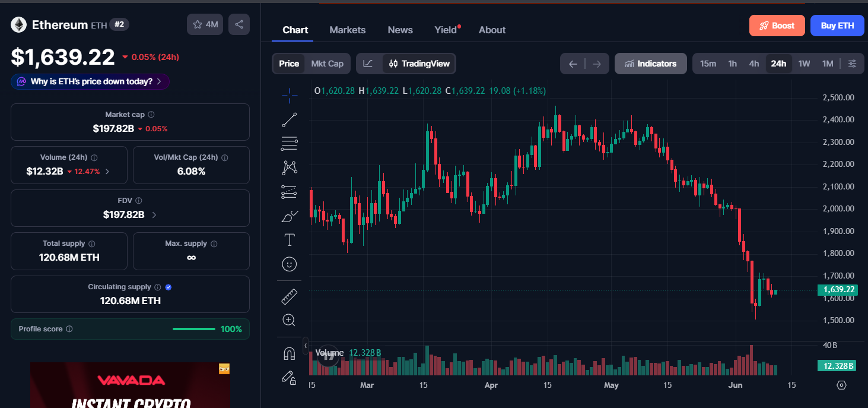Open the News tab
This screenshot has width=868, height=408.
(x=400, y=30)
